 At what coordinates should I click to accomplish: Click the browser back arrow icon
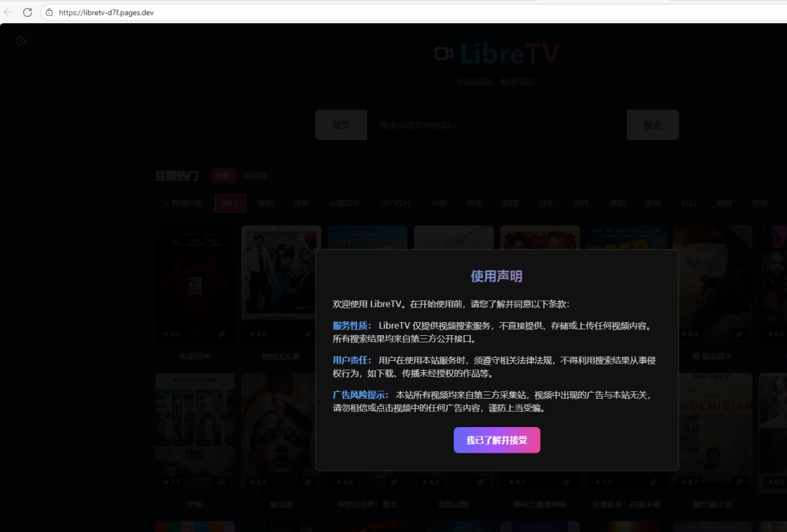(9, 12)
